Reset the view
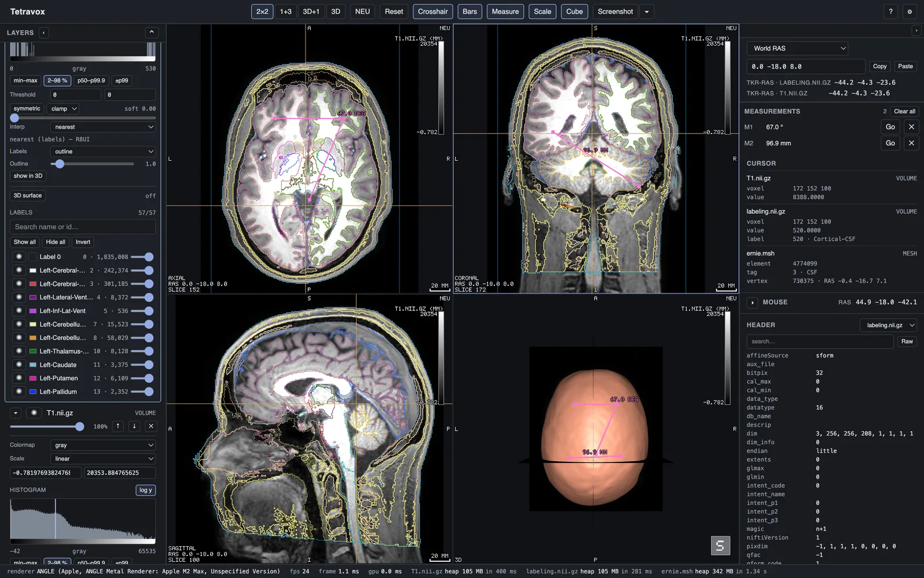The height and width of the screenshot is (578, 924). coord(394,12)
